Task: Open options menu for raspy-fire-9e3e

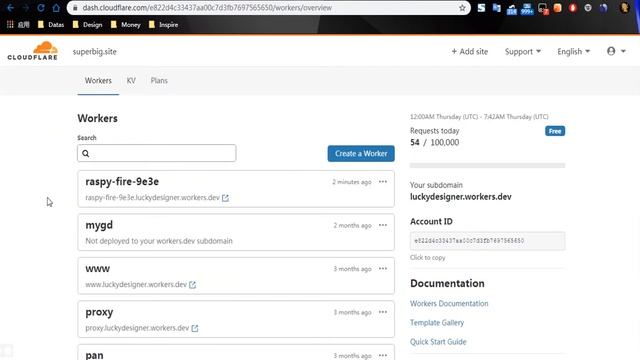Action: point(382,182)
